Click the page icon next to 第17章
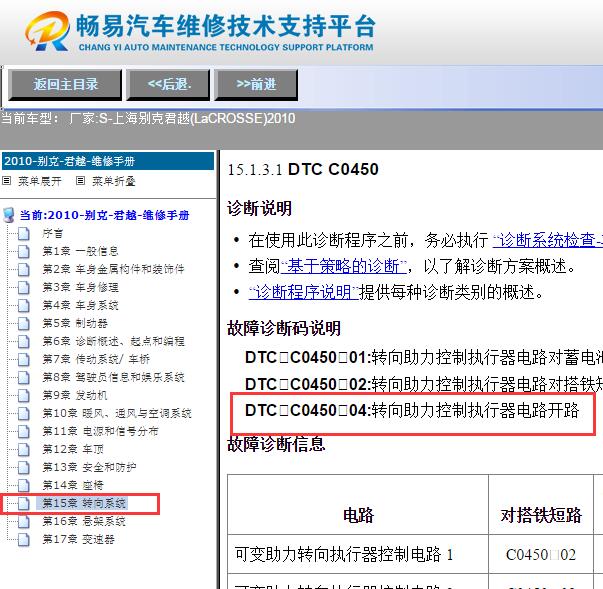 [24, 539]
